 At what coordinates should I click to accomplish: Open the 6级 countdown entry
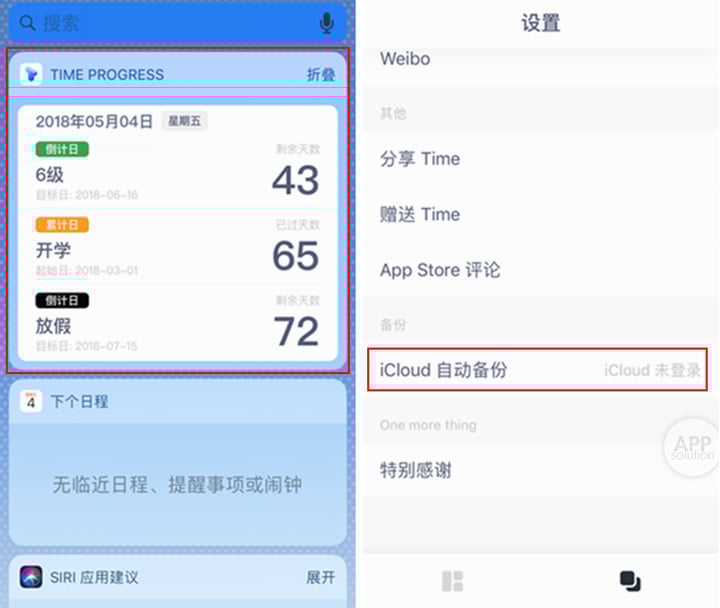click(178, 171)
